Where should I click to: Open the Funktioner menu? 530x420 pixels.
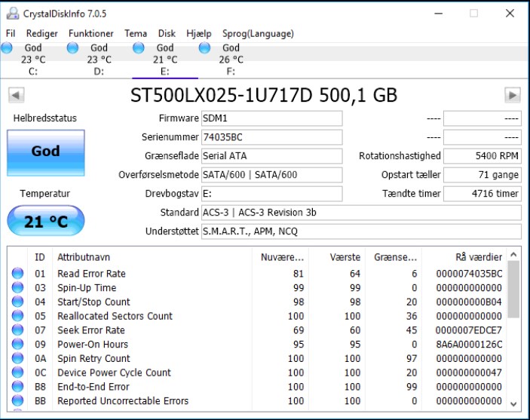pyautogui.click(x=91, y=33)
